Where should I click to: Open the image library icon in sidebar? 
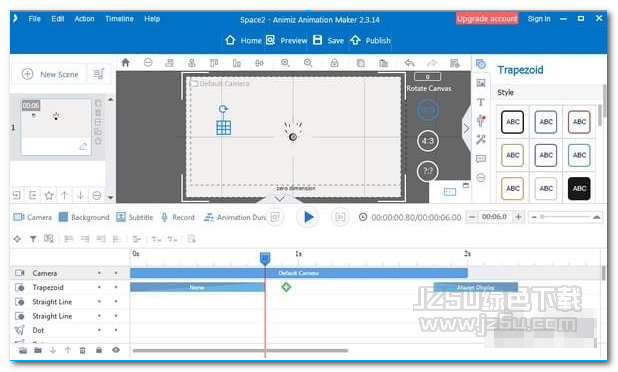[481, 83]
